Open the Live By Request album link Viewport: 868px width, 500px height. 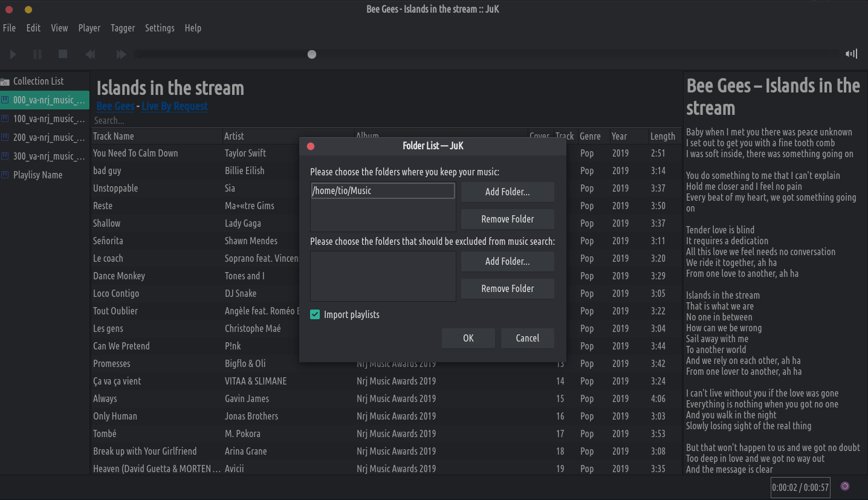[175, 106]
